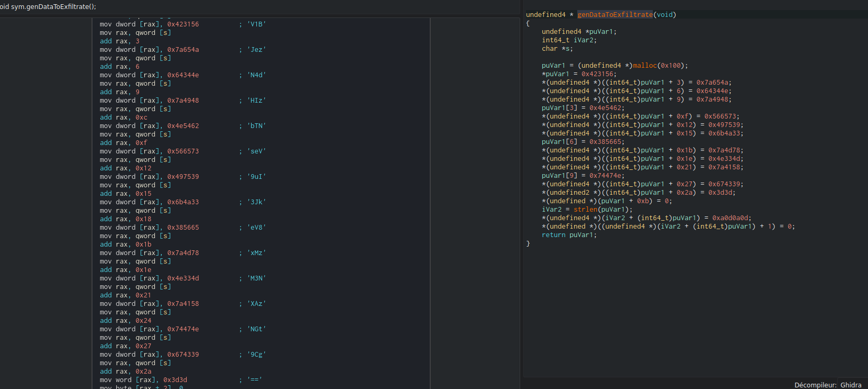Click decompiler value 0x3d3d
This screenshot has height=389, width=868.
(720, 193)
